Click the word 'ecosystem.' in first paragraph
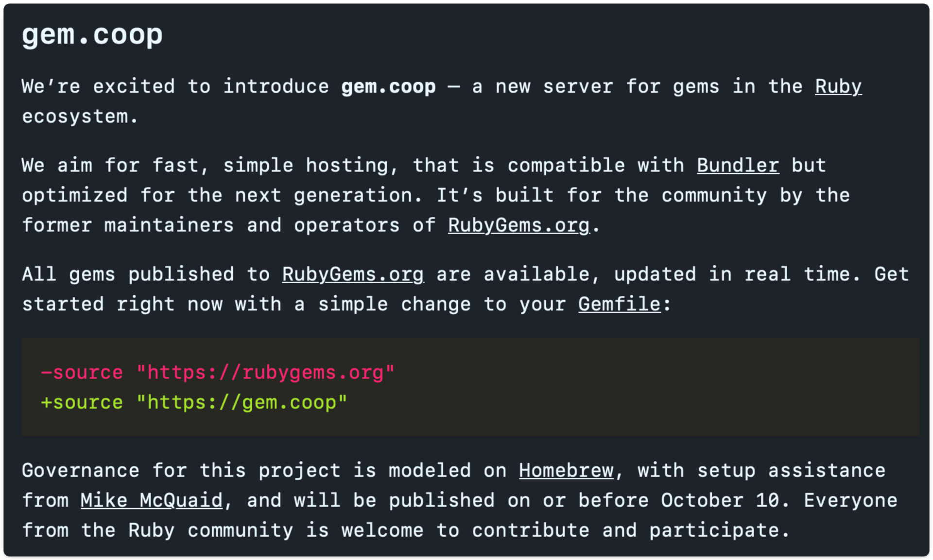Viewport: 933px width, 560px height. [80, 117]
